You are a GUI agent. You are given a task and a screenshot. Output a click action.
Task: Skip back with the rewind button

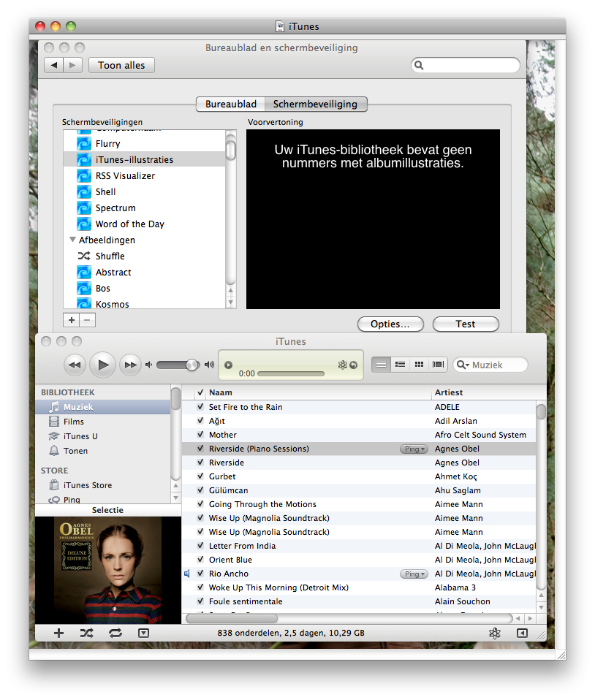pos(75,365)
